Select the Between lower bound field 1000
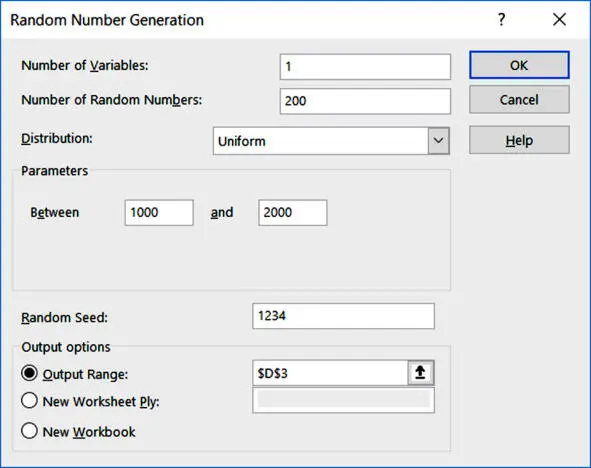 click(x=159, y=213)
